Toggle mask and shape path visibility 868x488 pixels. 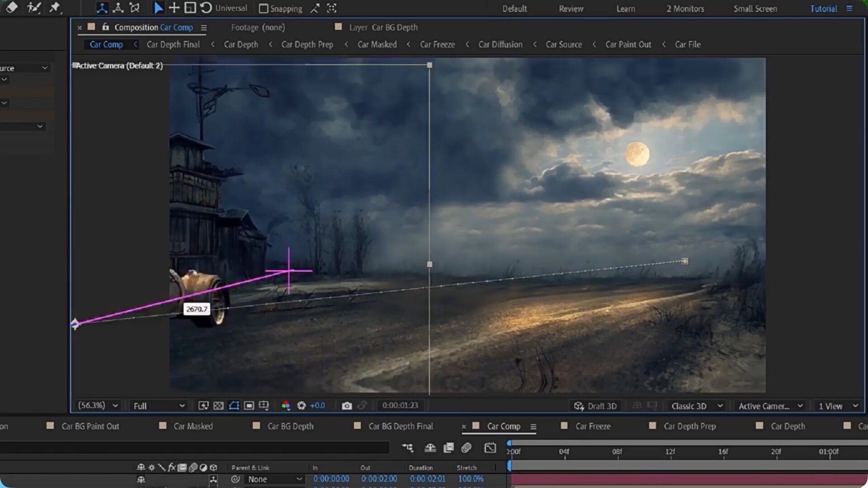[x=234, y=406]
